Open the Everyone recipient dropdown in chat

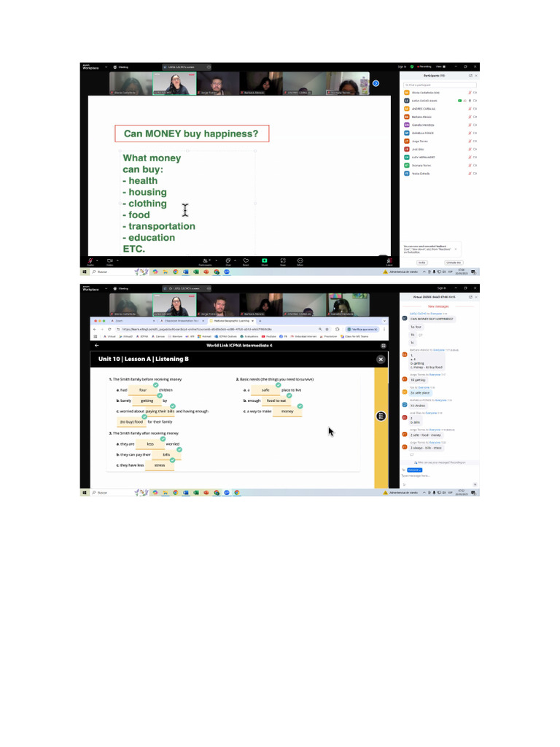click(414, 470)
